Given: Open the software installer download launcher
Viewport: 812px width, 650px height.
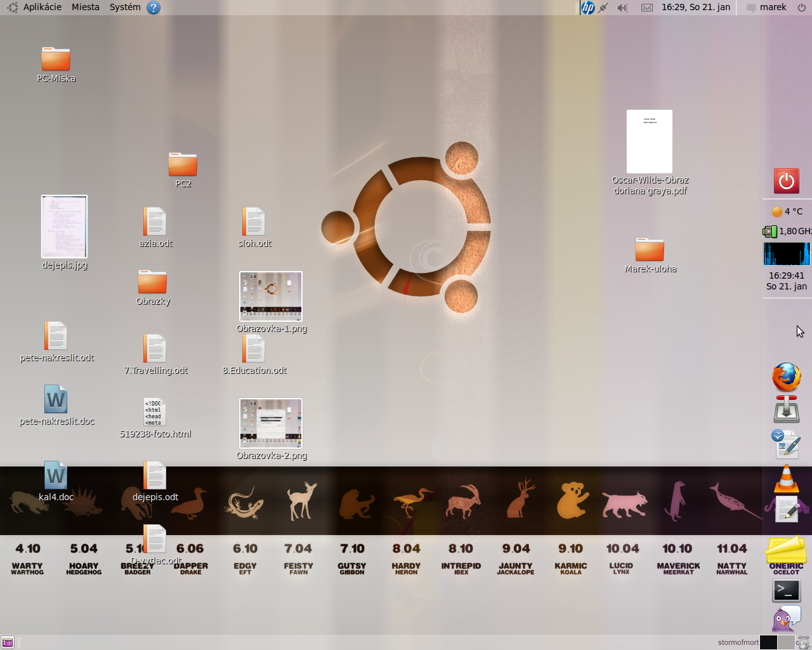Looking at the screenshot, I should point(787,409).
